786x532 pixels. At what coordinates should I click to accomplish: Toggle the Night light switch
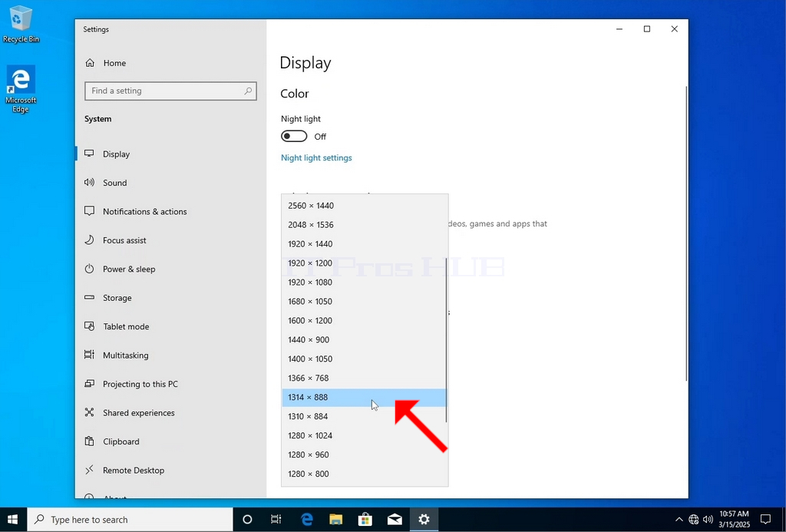point(294,137)
